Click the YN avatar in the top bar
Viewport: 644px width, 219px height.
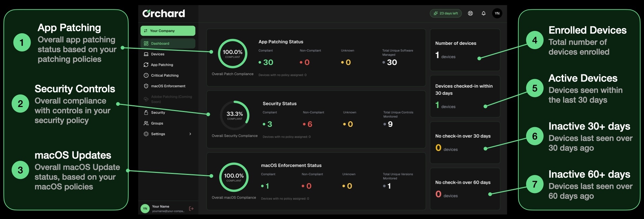[497, 13]
